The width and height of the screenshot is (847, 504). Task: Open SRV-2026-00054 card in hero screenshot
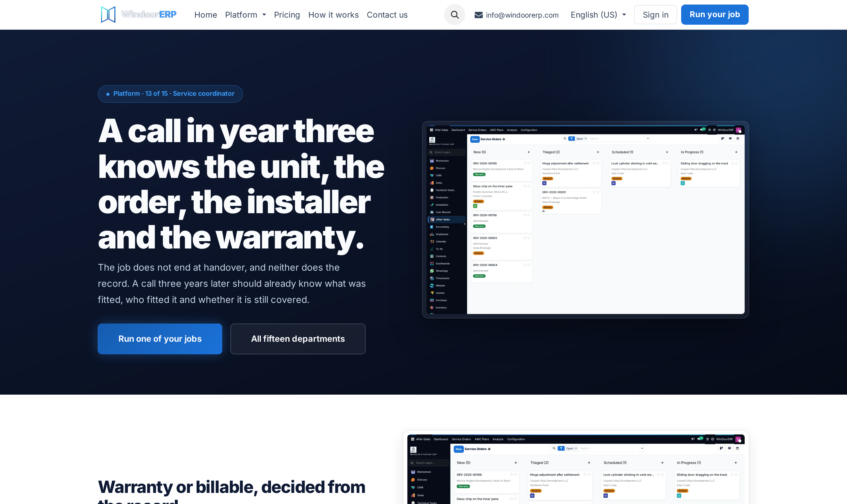click(x=501, y=272)
